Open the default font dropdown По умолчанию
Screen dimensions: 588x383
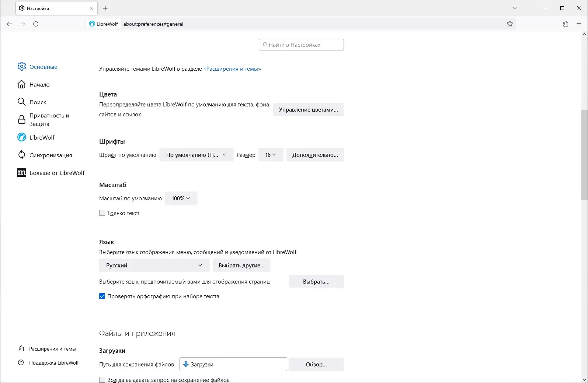(x=196, y=155)
